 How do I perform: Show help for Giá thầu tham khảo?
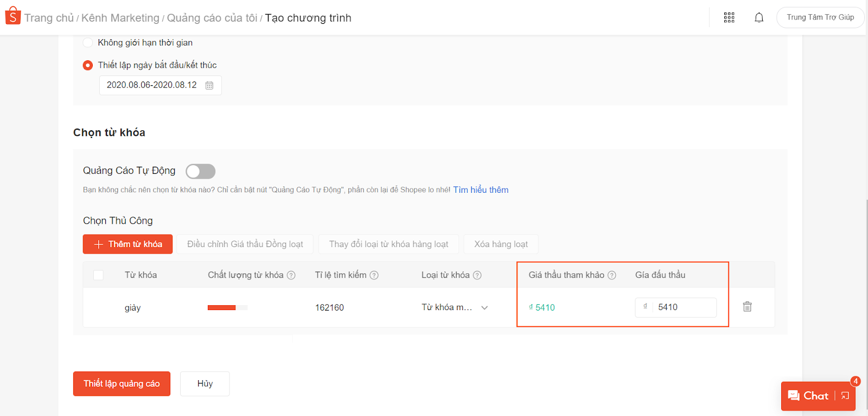coord(612,275)
